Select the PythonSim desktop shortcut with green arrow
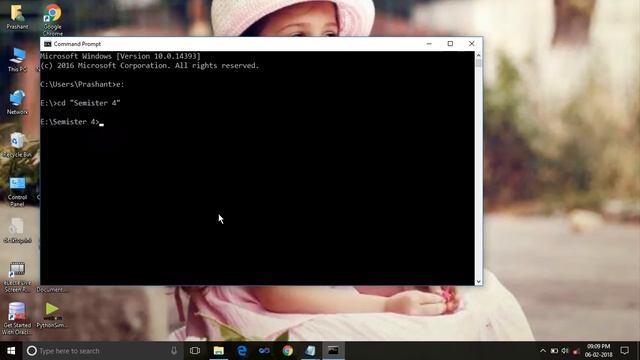This screenshot has height=360, width=640. coord(52,315)
